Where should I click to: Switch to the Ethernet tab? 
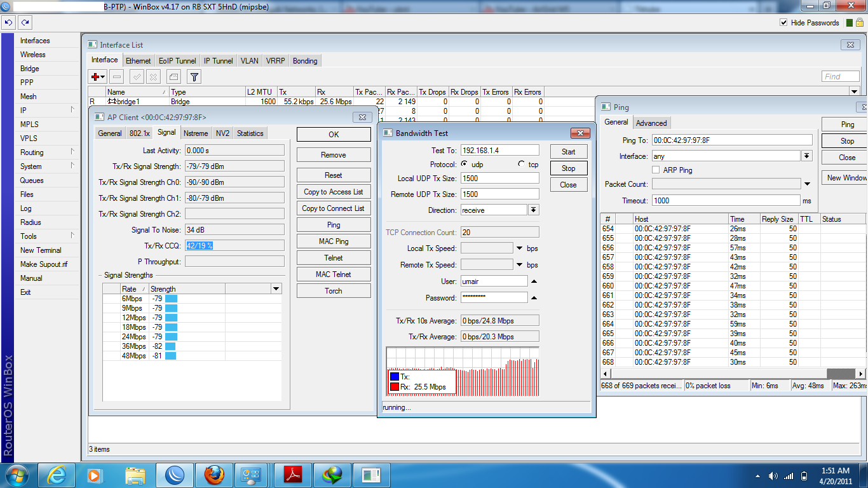[x=138, y=61]
